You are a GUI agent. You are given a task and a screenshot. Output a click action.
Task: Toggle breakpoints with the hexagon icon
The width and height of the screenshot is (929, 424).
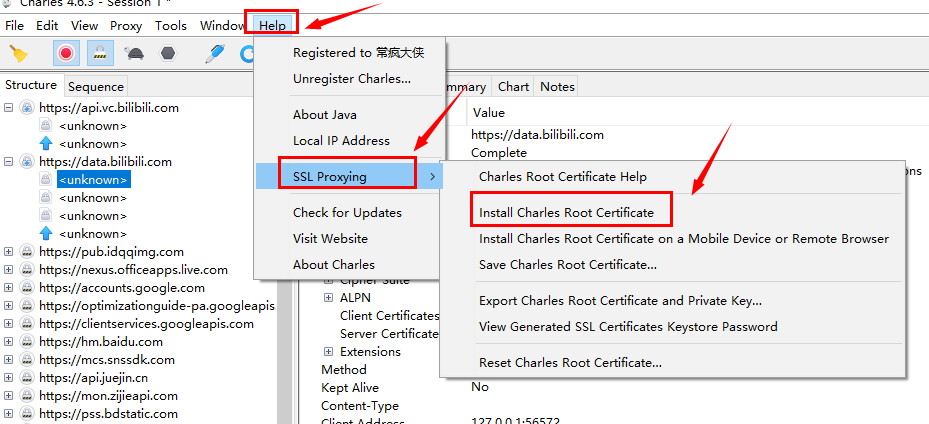click(168, 54)
